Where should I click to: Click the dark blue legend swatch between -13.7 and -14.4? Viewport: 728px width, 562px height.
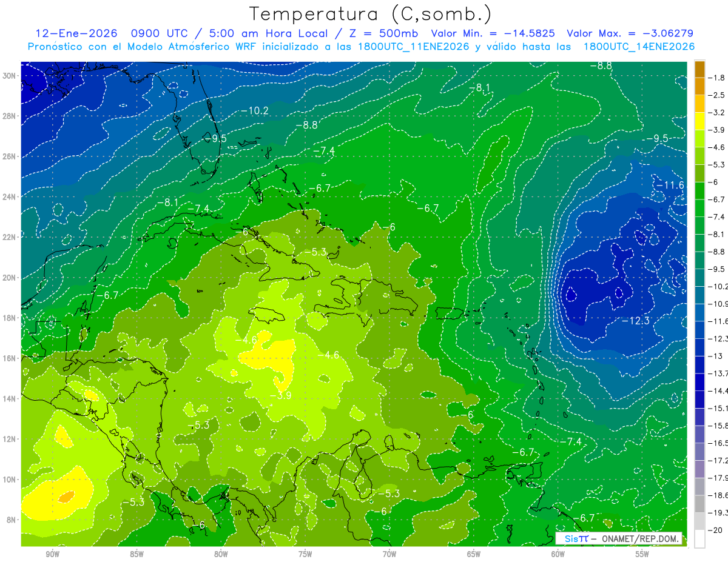(699, 382)
